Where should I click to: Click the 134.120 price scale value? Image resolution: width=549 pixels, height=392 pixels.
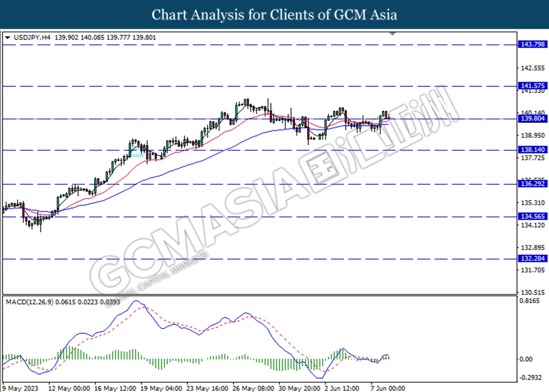click(533, 225)
